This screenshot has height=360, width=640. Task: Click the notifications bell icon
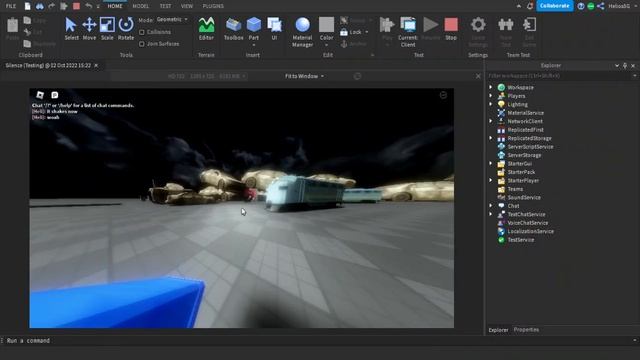pos(530,6)
